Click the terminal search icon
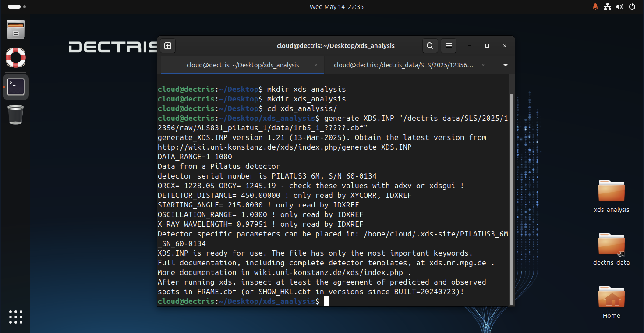Viewport: 644px width, 333px height. pos(430,46)
